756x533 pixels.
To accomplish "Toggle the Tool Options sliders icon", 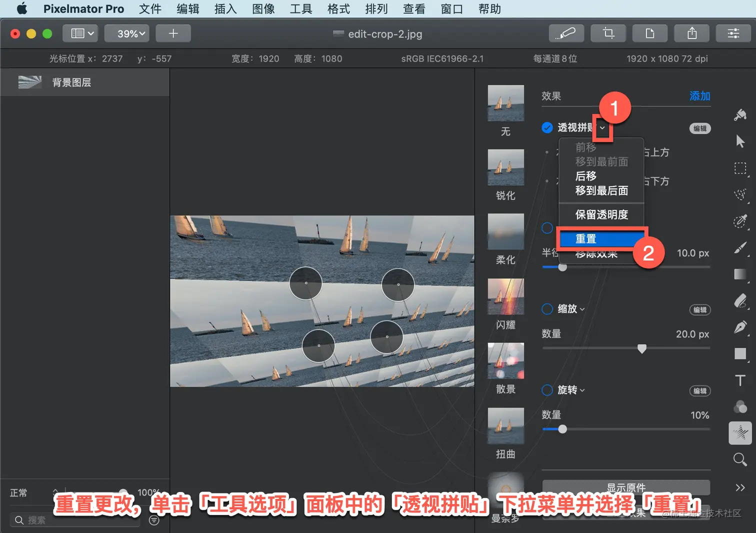I will click(733, 33).
